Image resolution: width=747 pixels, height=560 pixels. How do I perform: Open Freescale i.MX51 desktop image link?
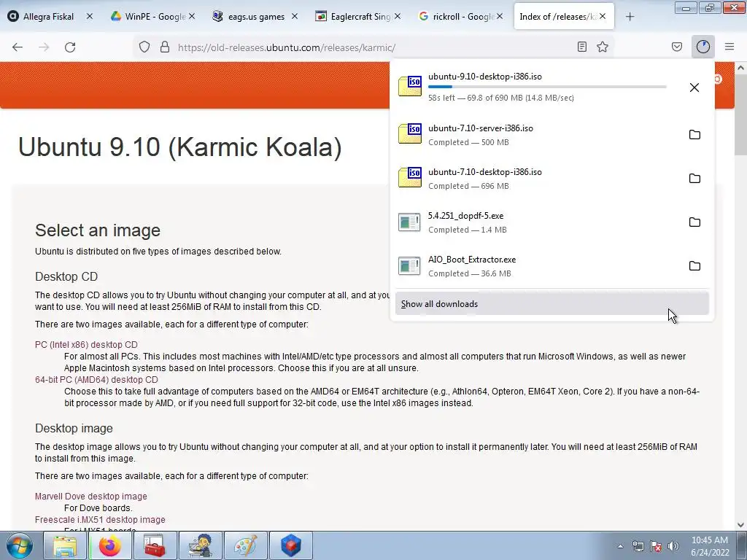pos(100,519)
